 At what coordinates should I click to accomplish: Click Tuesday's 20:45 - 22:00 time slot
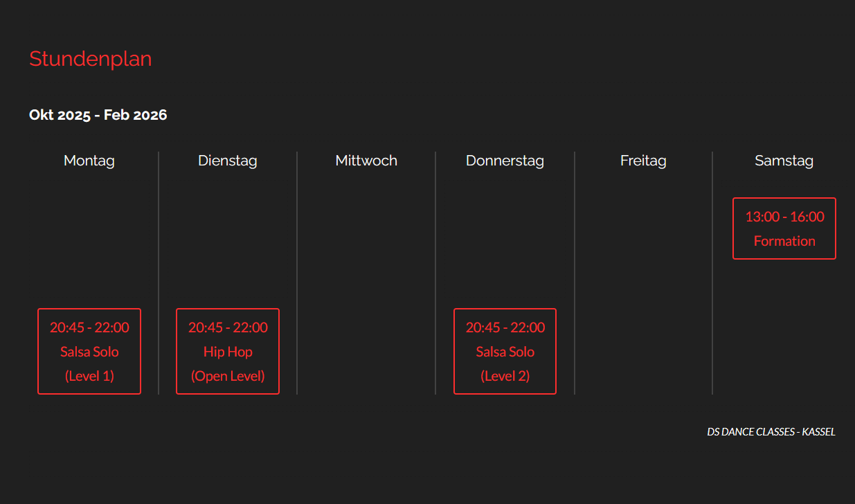pyautogui.click(x=228, y=327)
